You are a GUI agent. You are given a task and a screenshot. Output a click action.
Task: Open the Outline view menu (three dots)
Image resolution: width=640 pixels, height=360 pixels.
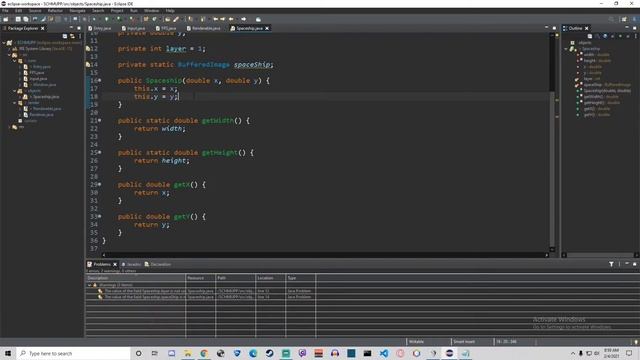[636, 36]
